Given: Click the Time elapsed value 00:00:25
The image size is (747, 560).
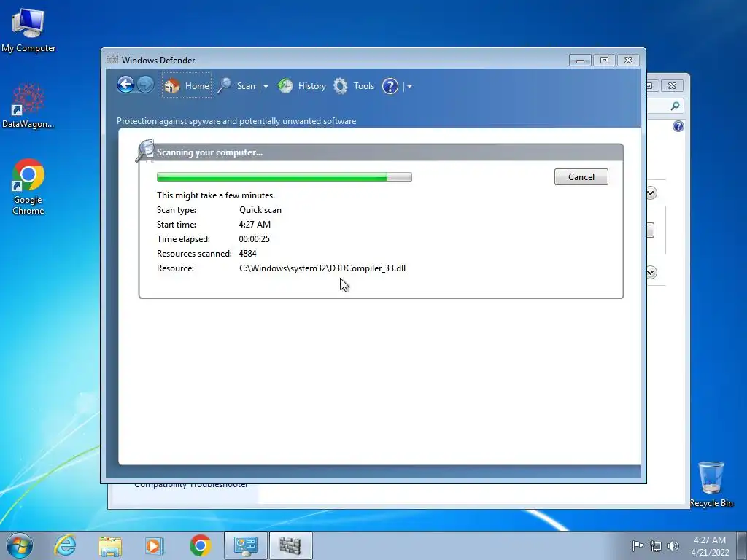Looking at the screenshot, I should coord(255,239).
